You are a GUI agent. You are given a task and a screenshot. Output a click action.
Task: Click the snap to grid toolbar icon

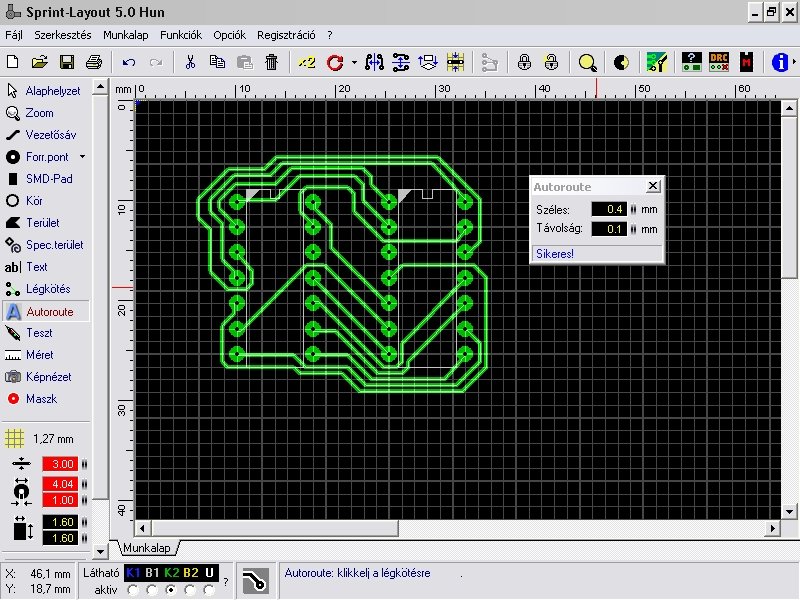tap(455, 62)
